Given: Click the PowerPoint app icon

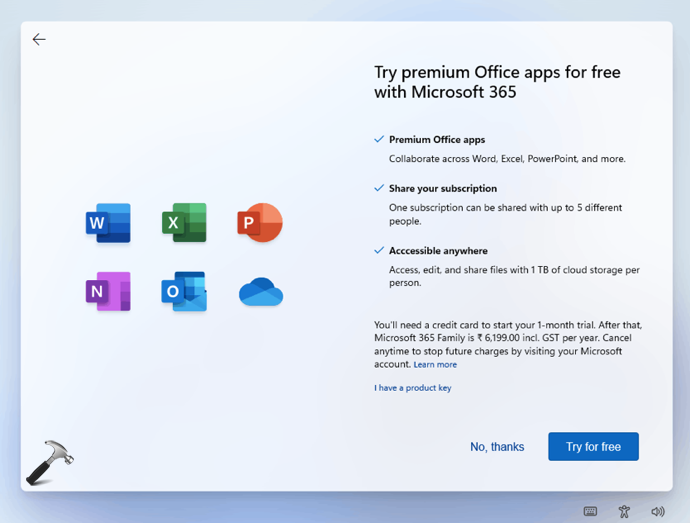Looking at the screenshot, I should [x=260, y=223].
